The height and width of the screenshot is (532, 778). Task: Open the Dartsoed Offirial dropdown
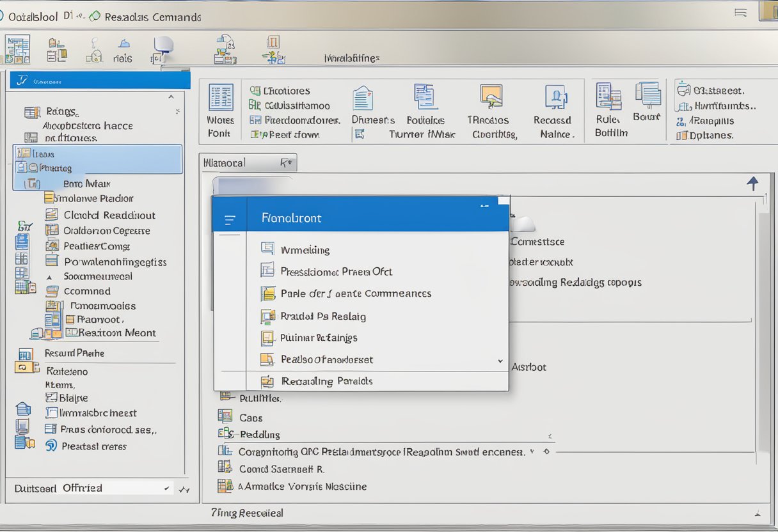(167, 489)
